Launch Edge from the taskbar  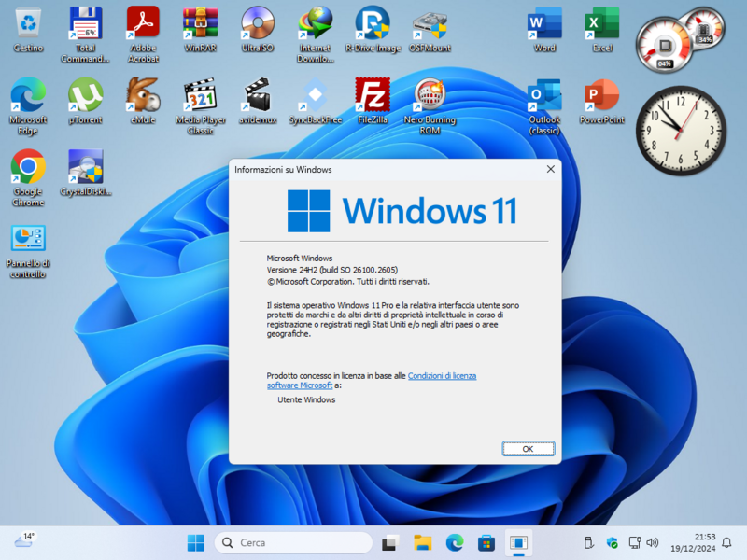click(x=455, y=542)
